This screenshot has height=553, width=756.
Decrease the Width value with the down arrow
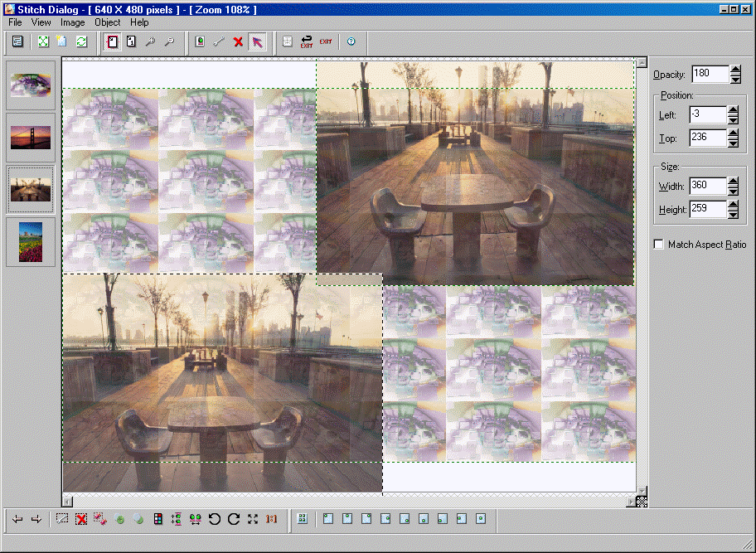click(731, 190)
